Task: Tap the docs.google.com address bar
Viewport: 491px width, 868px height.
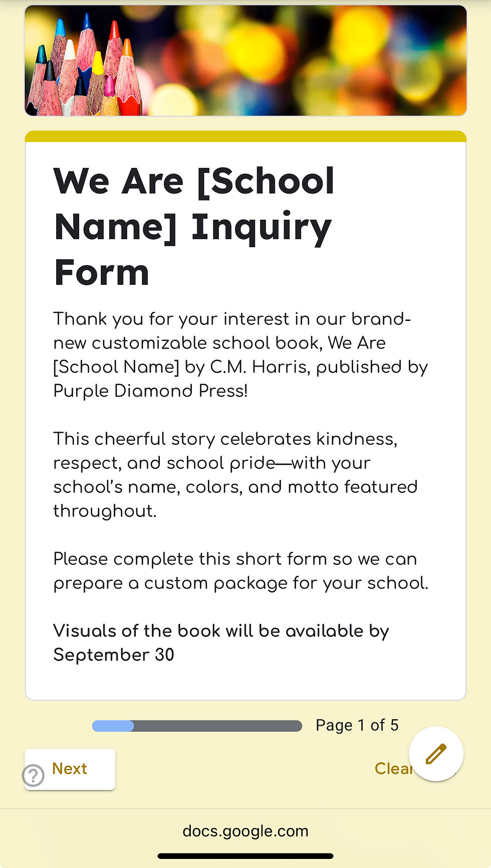Action: point(245,831)
